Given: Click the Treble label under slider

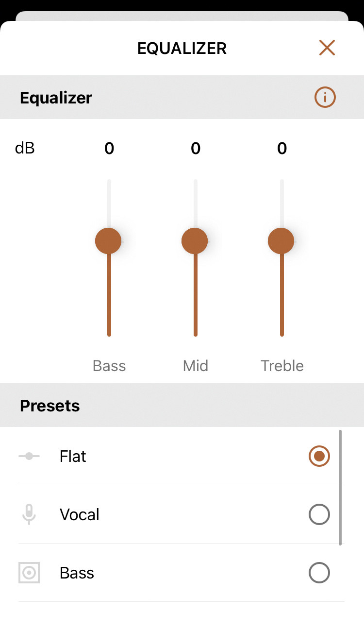Looking at the screenshot, I should tap(282, 366).
